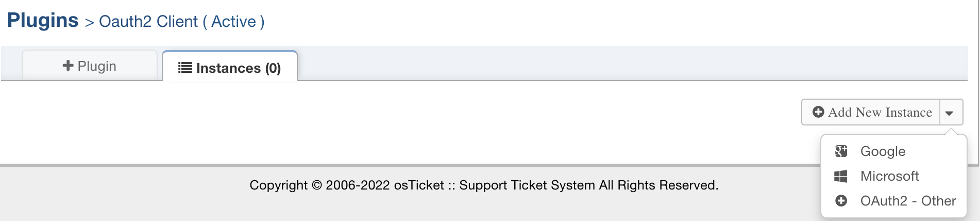Click the plus-circle icon beside OAuth2 - Other
The image size is (980, 221).
(841, 201)
